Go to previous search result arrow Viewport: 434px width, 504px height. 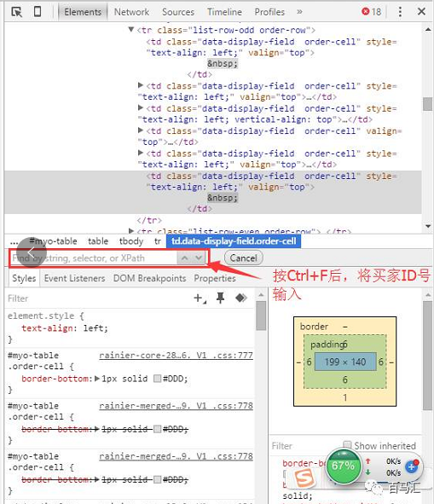pos(184,258)
